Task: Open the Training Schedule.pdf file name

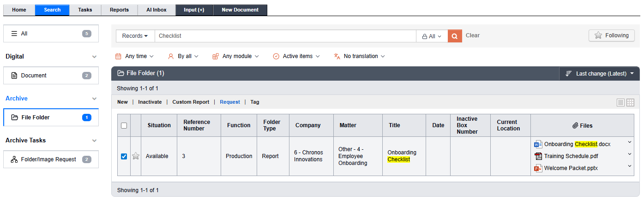Action: click(x=571, y=156)
